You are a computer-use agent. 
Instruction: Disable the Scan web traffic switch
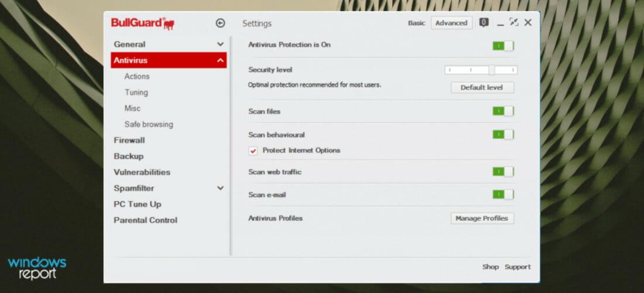[503, 171]
